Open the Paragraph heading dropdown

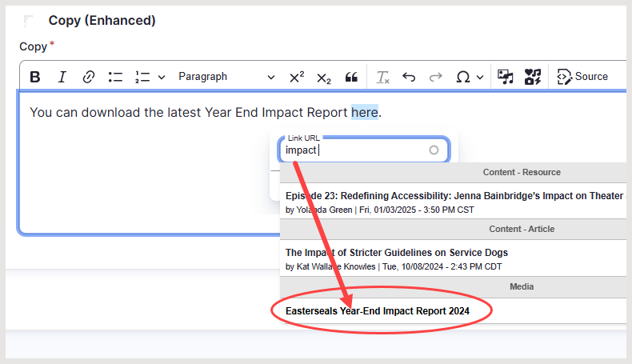226,77
